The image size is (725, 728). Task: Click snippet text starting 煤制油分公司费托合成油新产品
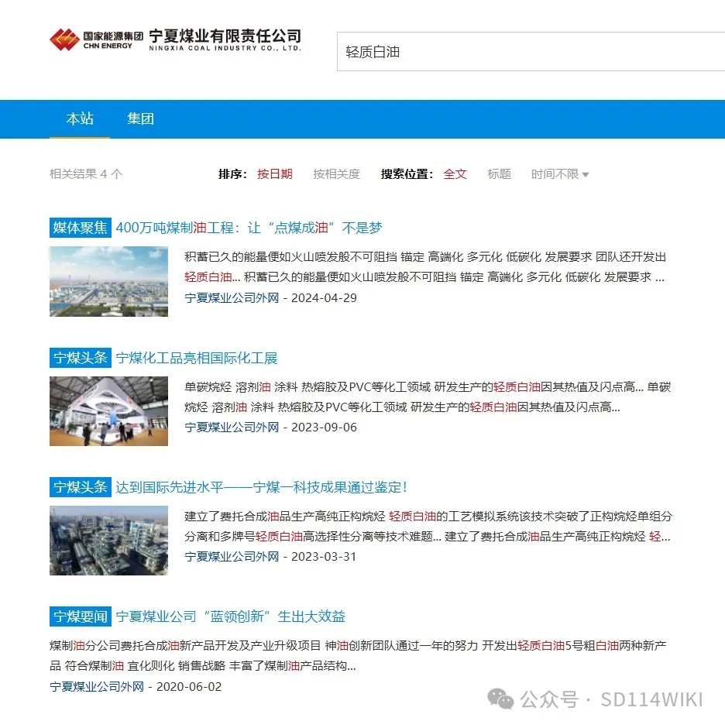coord(358,655)
